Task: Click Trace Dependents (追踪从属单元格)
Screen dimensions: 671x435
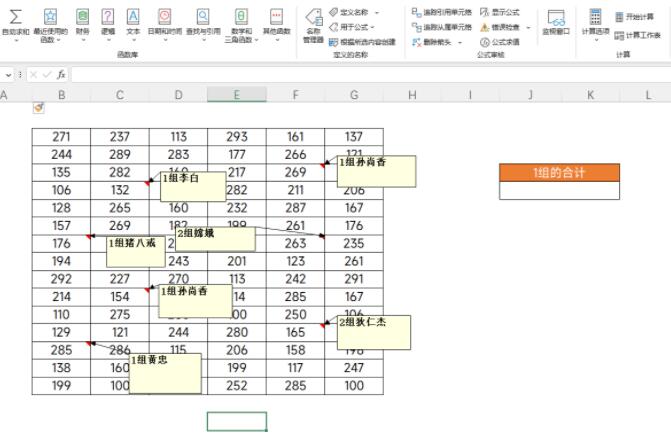Action: coord(442,27)
